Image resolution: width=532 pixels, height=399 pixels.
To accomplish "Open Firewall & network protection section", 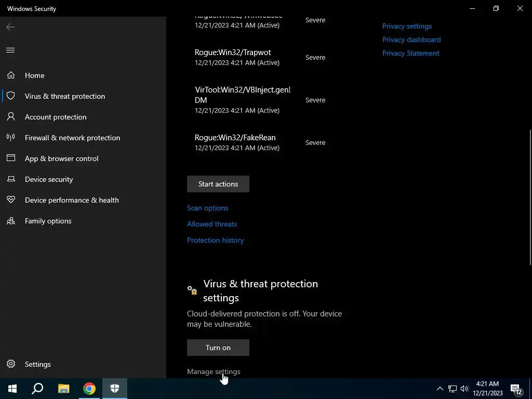I will 72,138.
